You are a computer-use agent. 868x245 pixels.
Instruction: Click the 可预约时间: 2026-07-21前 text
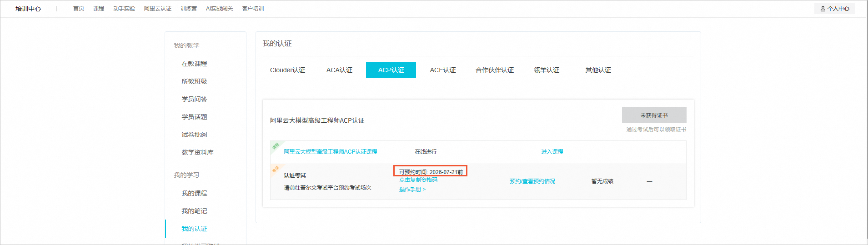(x=431, y=172)
